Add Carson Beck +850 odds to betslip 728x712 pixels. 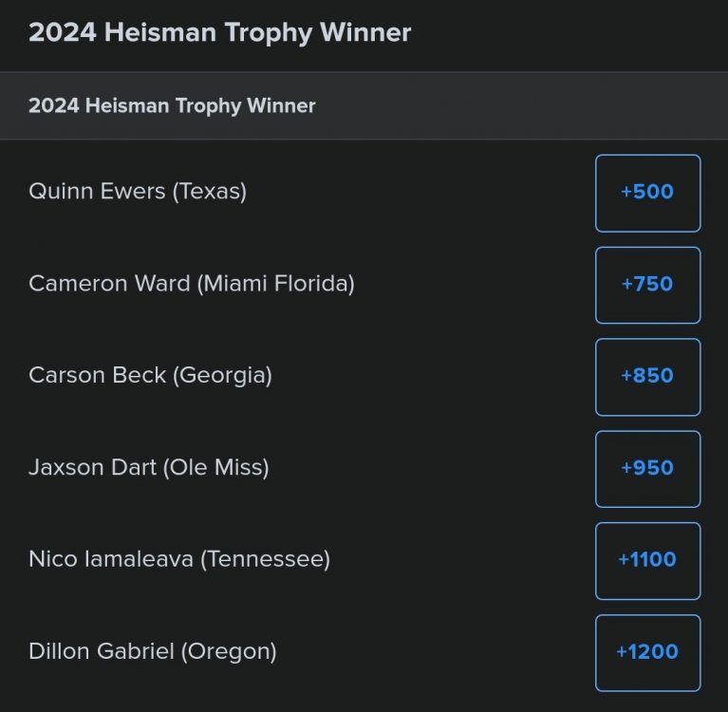coord(647,377)
